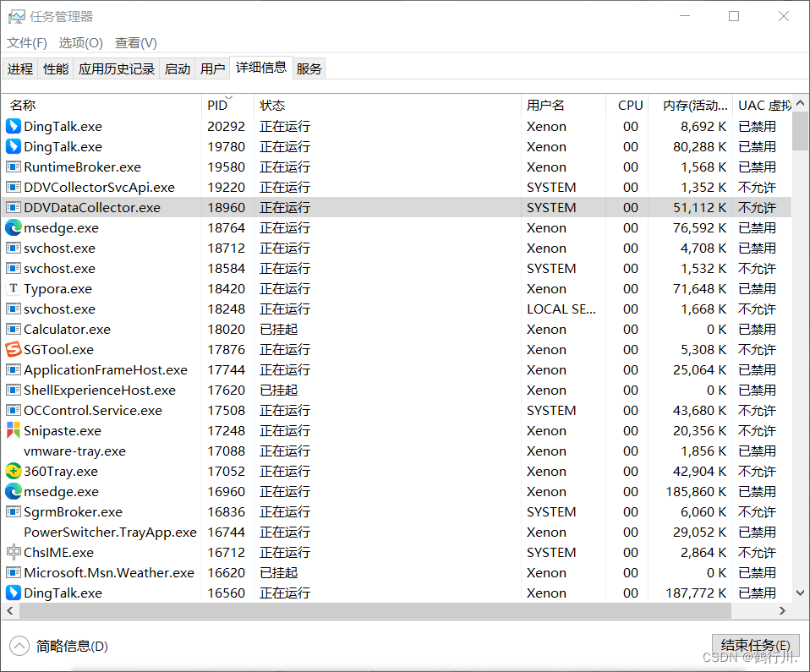Click the DingTalk icon at PID 20292

point(14,127)
